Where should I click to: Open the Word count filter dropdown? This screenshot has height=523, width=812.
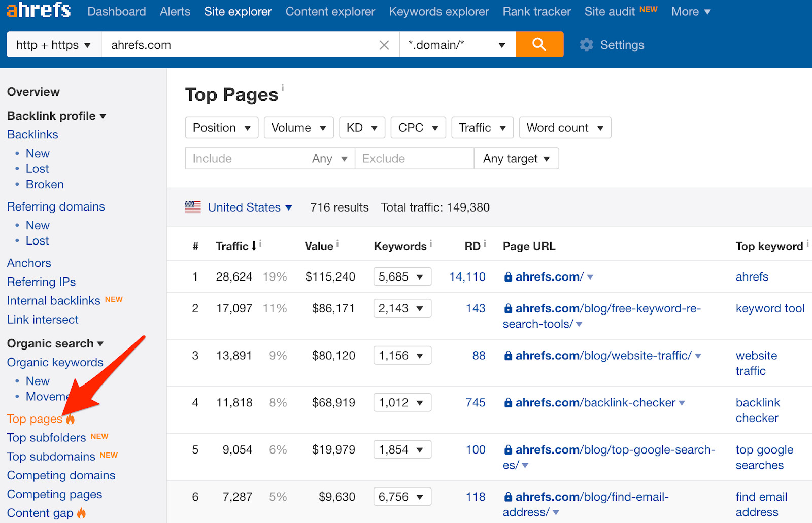point(565,128)
